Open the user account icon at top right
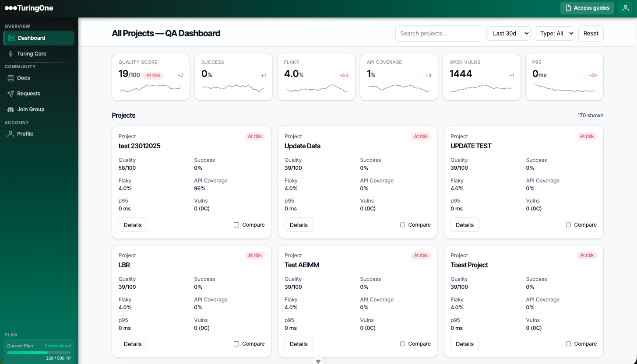Screen dimensions: 637x364 click(626, 8)
